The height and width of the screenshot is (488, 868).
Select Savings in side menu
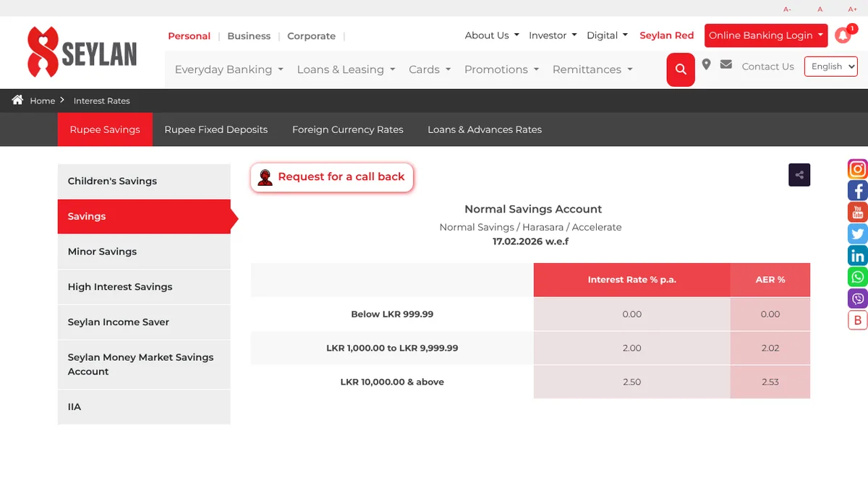(144, 216)
